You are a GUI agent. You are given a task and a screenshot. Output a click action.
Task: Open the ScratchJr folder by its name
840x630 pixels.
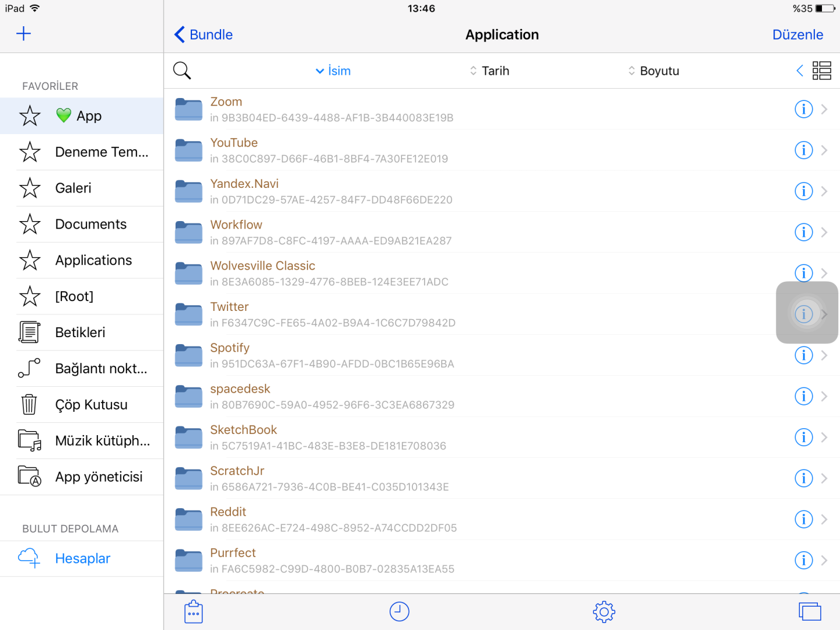(237, 471)
